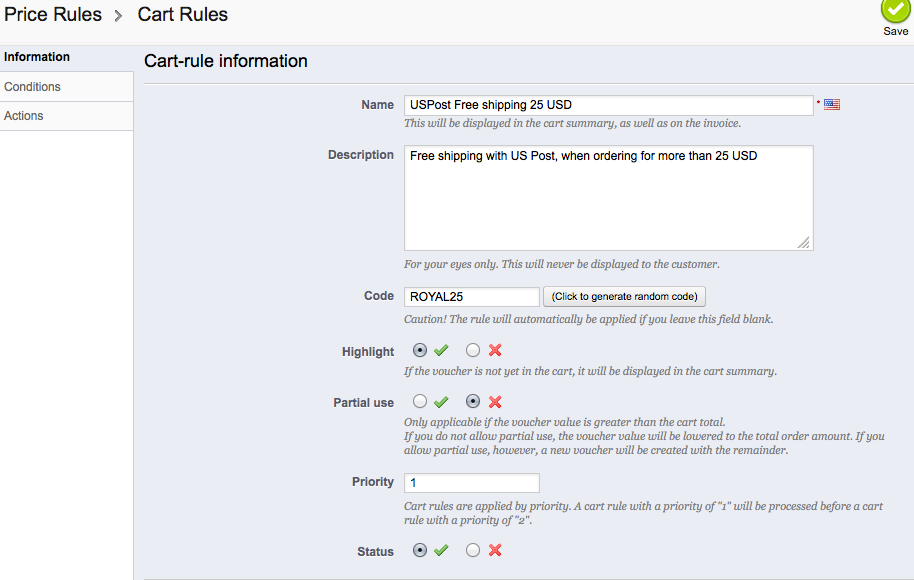Select the Highlight 'no' radio button
Image resolution: width=914 pixels, height=580 pixels.
pyautogui.click(x=473, y=351)
